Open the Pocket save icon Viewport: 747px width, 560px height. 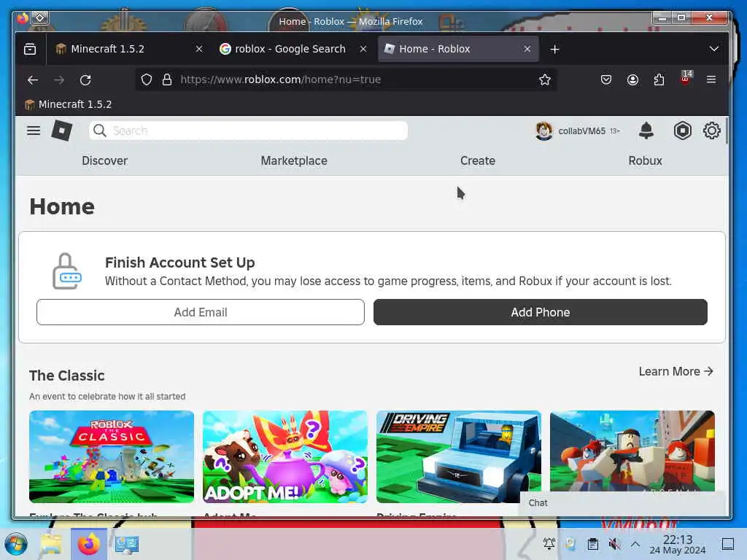(606, 79)
